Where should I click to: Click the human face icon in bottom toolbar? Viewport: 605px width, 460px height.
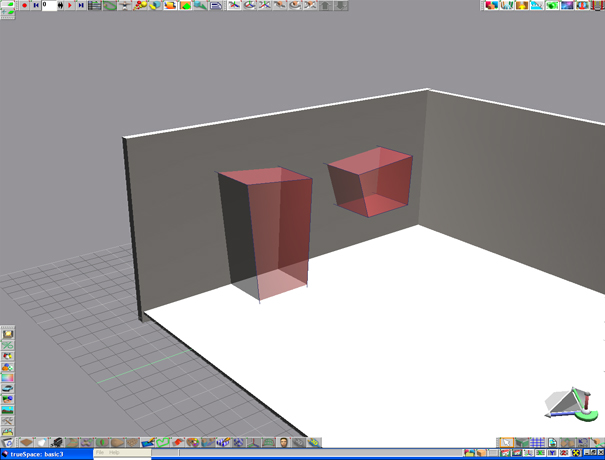click(x=285, y=442)
